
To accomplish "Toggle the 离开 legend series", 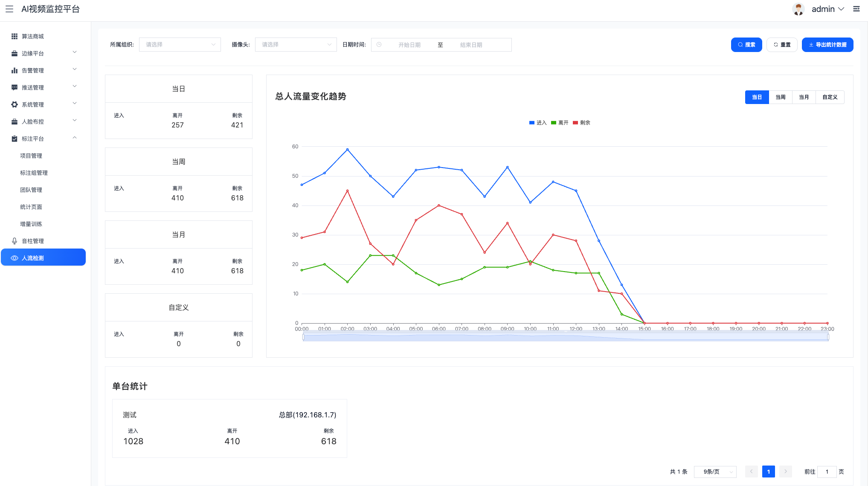I will point(560,123).
